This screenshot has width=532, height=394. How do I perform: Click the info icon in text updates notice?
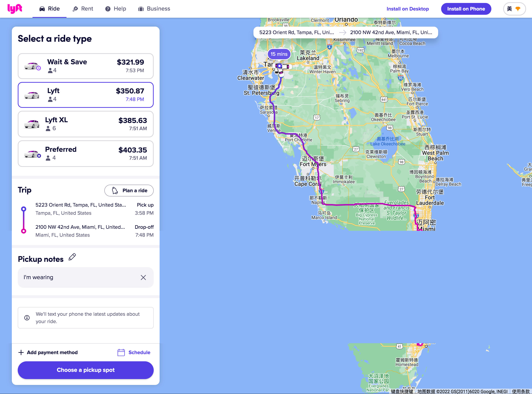[x=27, y=318]
